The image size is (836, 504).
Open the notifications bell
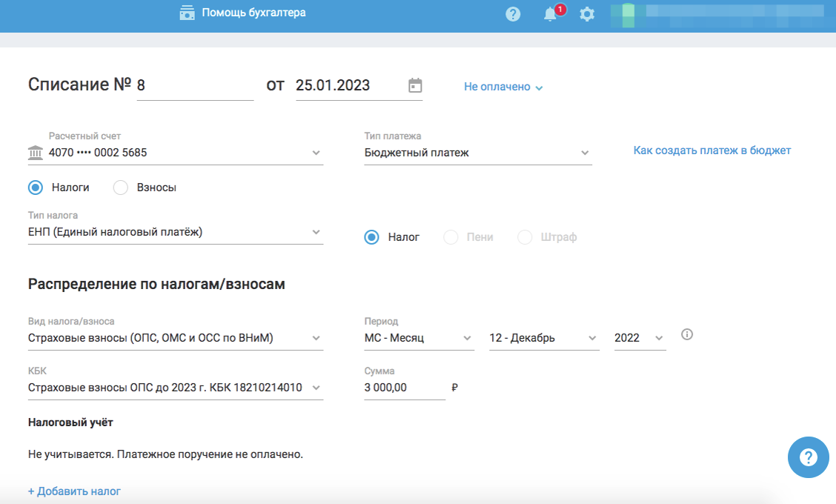[x=550, y=14]
